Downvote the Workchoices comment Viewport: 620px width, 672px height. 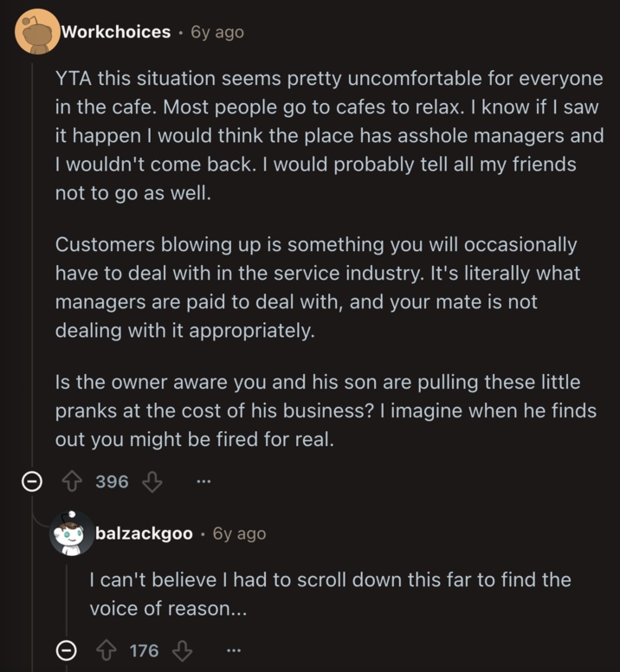(x=152, y=482)
